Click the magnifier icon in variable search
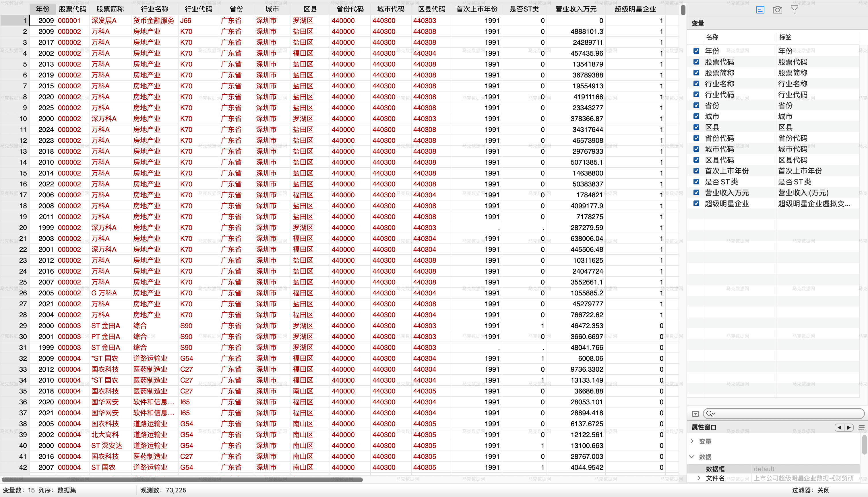The width and height of the screenshot is (868, 497). click(710, 414)
